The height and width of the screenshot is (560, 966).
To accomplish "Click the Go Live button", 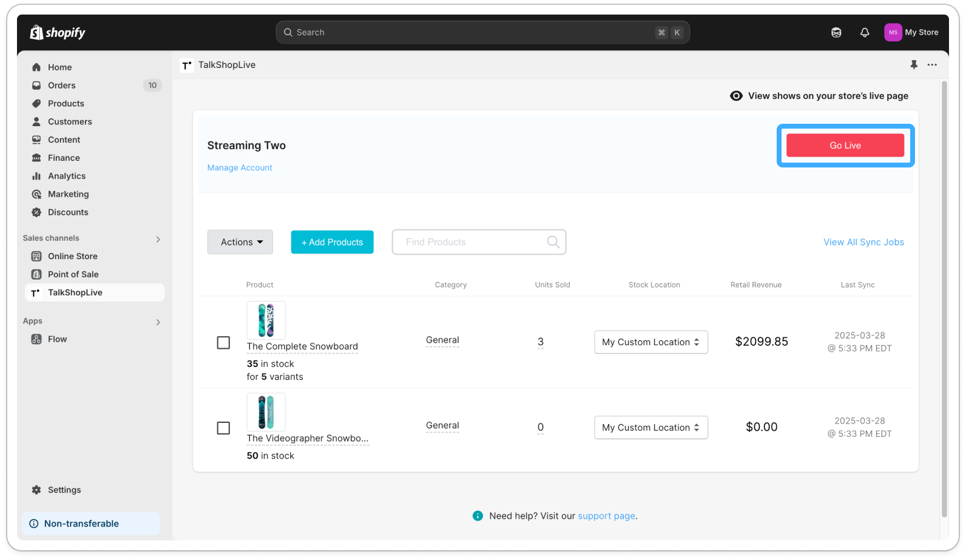I will tap(845, 146).
